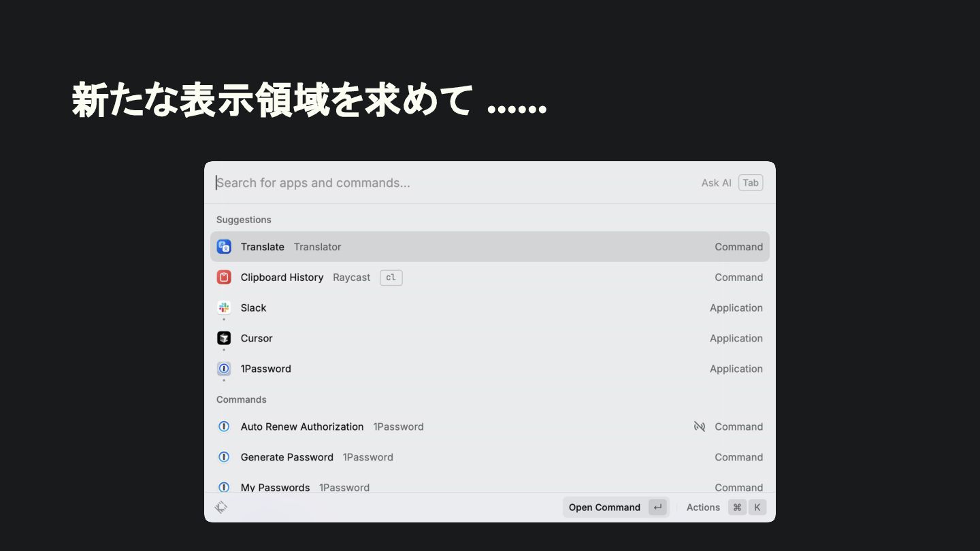Click the 'Commands' section header
The image size is (980, 551).
242,399
